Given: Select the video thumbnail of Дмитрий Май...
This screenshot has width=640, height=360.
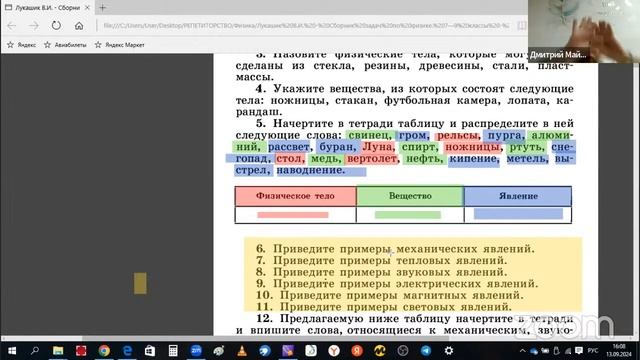Looking at the screenshot, I should [x=584, y=31].
